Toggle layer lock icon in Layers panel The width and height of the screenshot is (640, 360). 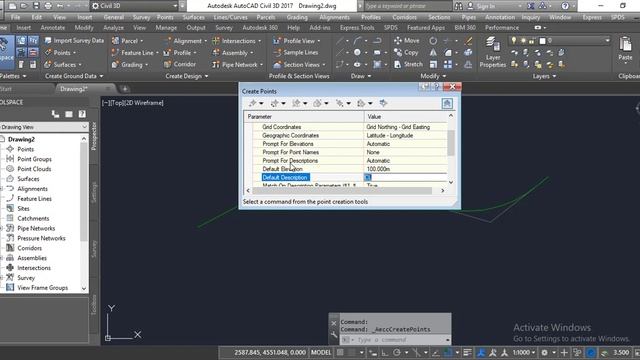531,41
